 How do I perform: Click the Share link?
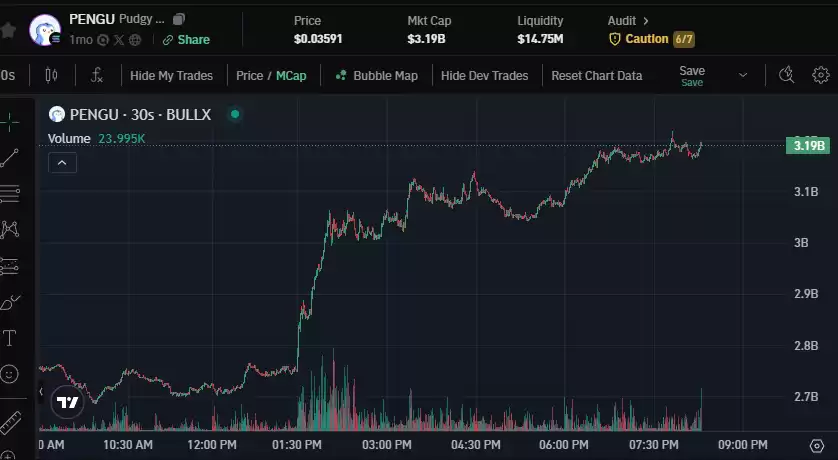pos(186,40)
